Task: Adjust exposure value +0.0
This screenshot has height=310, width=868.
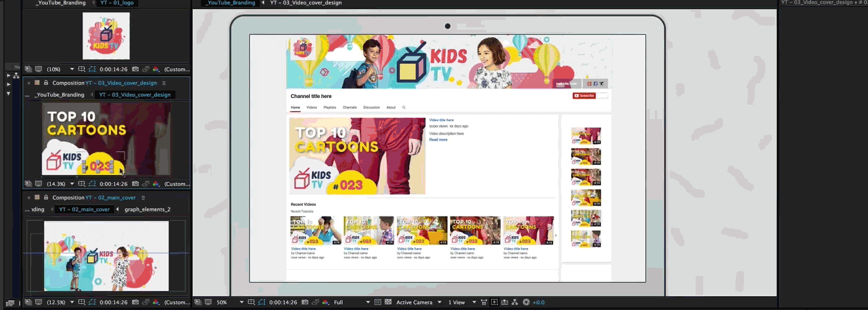Action: [x=538, y=302]
